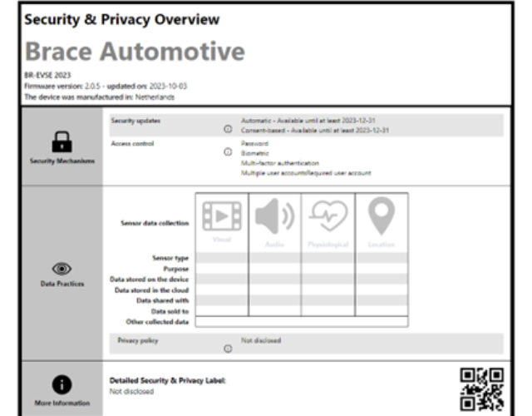The height and width of the screenshot is (416, 532).
Task: Select the Location pin sensor icon
Action: pyautogui.click(x=382, y=216)
